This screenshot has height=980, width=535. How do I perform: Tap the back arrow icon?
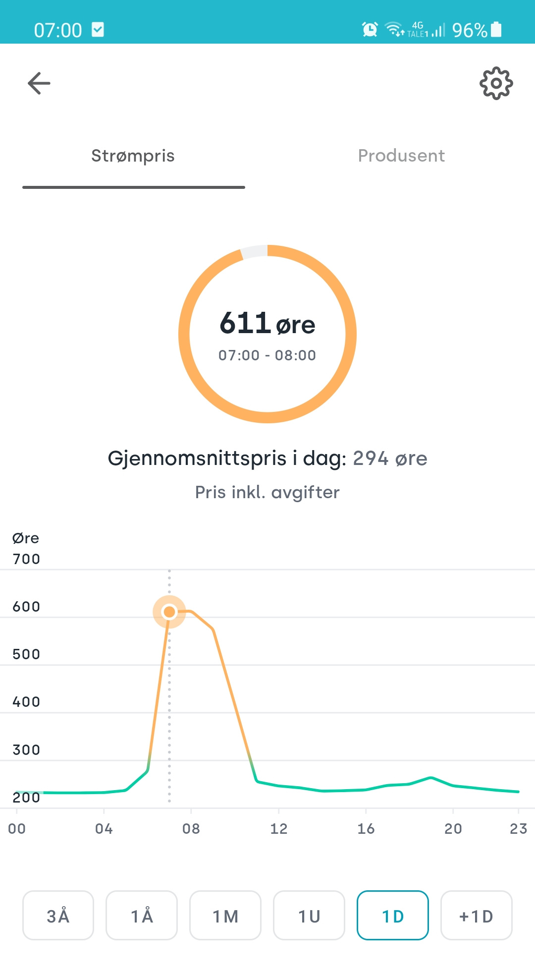pos(39,83)
